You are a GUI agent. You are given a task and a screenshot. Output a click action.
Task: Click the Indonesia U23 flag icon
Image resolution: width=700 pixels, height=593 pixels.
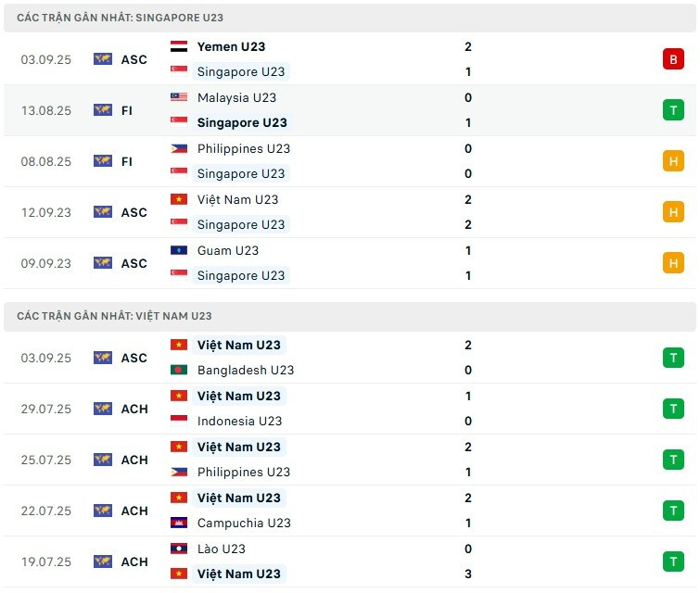179,421
